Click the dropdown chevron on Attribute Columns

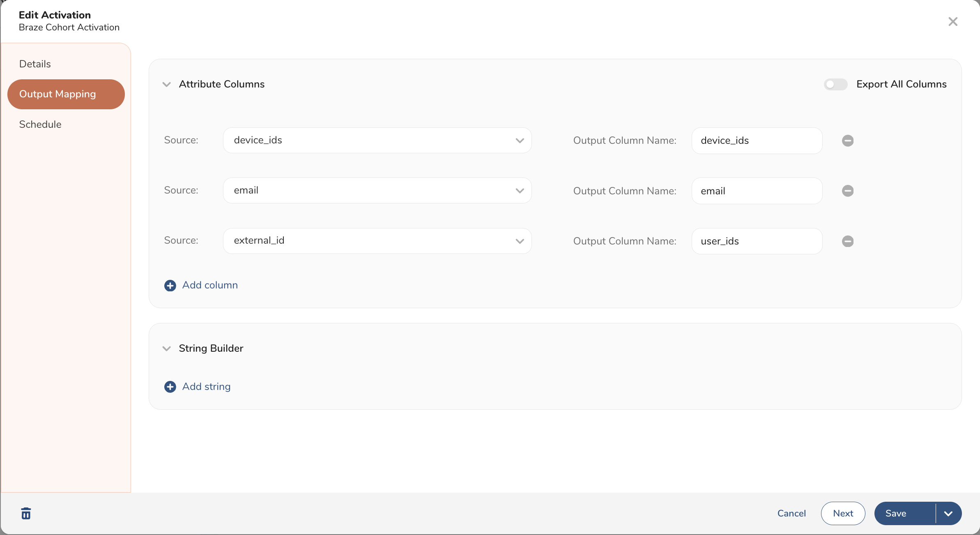tap(167, 84)
